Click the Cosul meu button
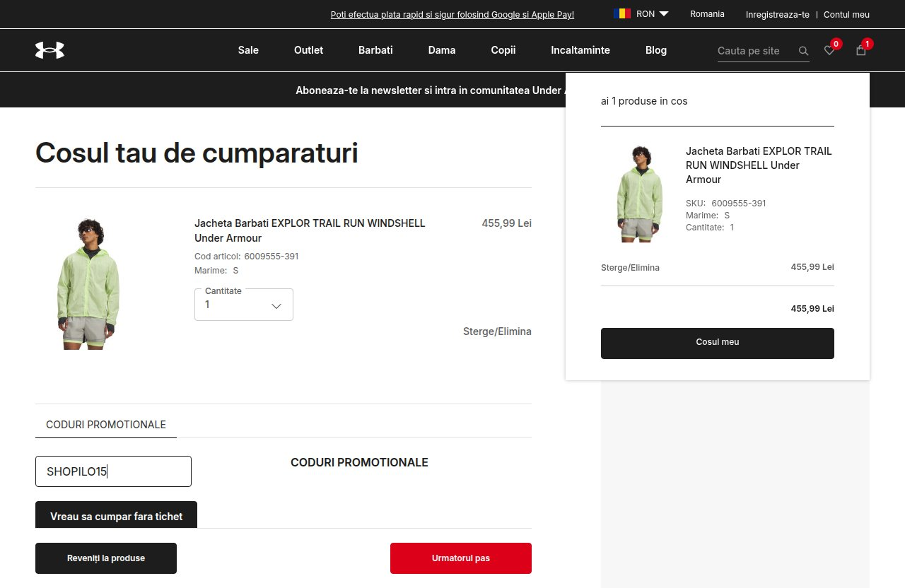This screenshot has width=905, height=588. click(x=718, y=343)
